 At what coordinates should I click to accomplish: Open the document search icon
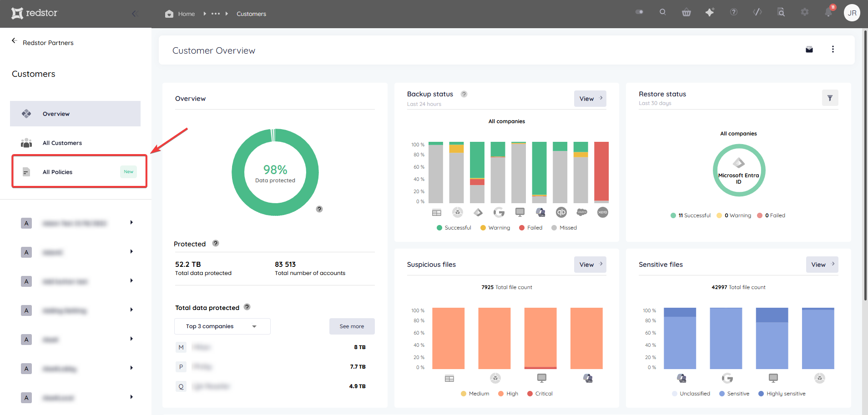coord(781,12)
